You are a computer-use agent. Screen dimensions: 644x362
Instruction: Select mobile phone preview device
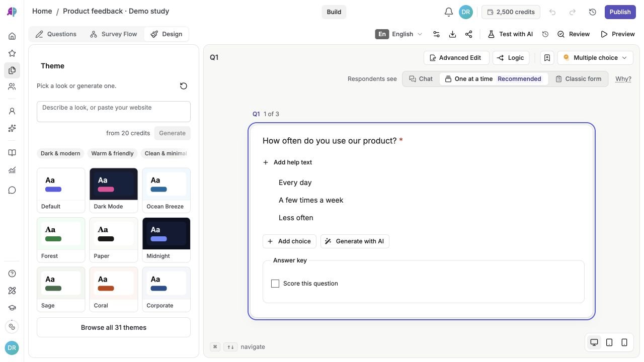(624, 342)
